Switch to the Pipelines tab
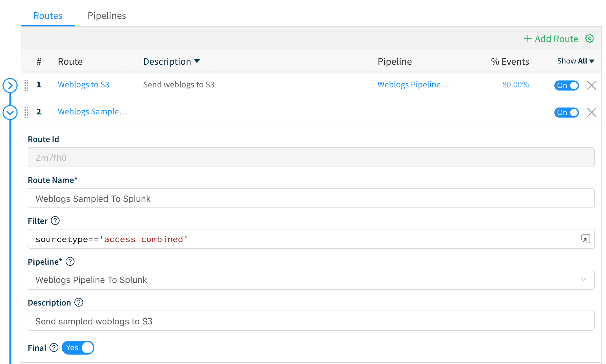 (x=107, y=16)
